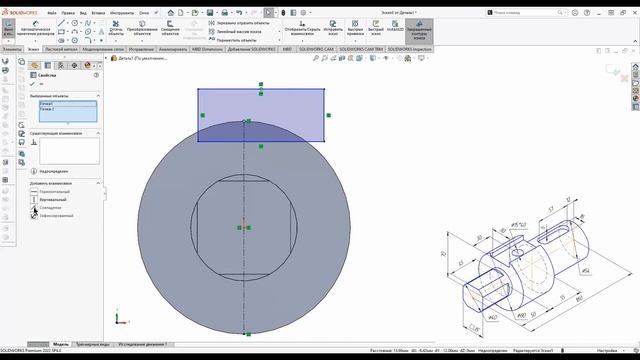Viewport: 640px width, 360px height.
Task: Select the Polygon sketch tool
Action: pos(75,40)
